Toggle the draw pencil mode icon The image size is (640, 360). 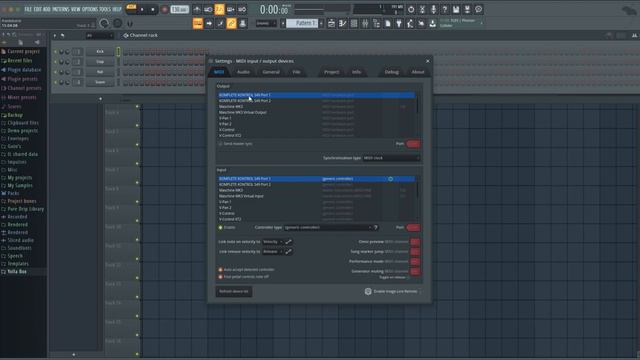click(x=220, y=24)
